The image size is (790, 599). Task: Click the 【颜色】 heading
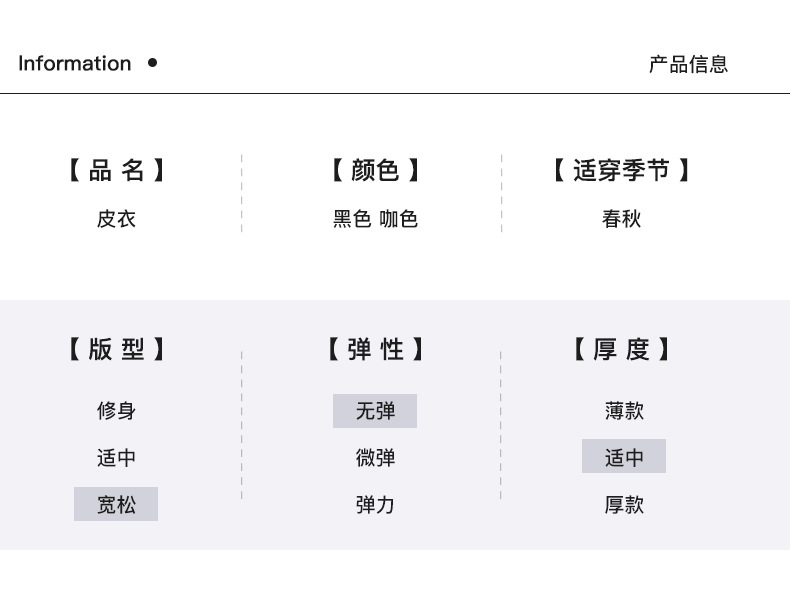(x=375, y=170)
